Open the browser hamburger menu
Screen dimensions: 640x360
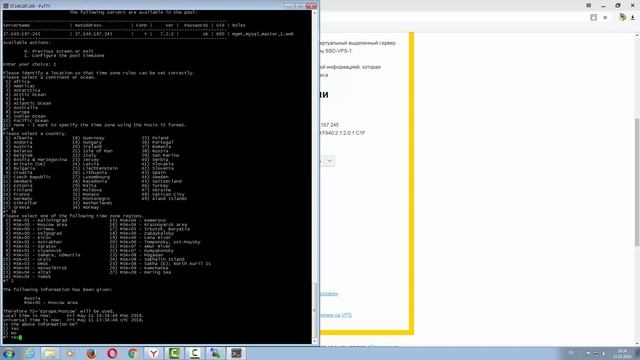point(589,5)
